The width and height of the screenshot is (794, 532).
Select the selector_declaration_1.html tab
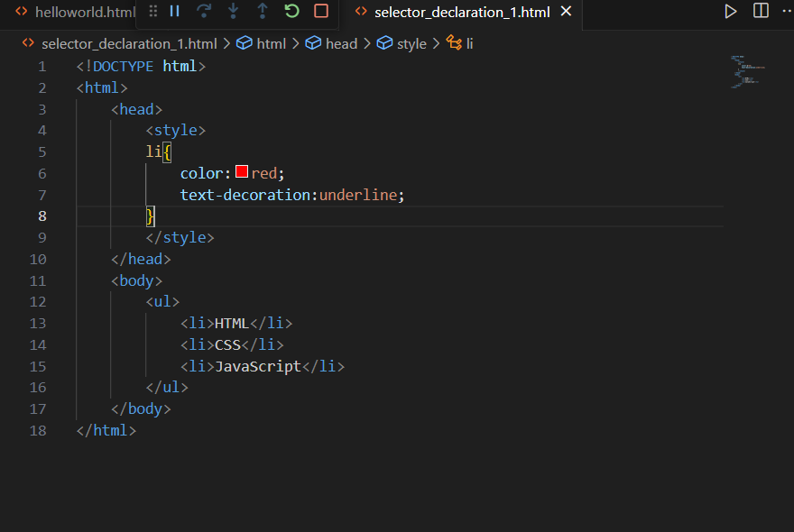click(x=462, y=12)
